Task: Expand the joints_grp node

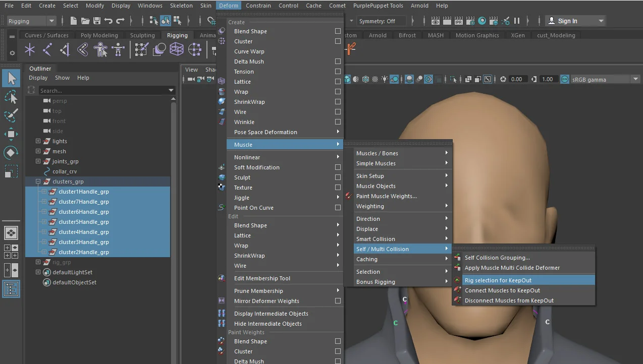Action: point(38,161)
